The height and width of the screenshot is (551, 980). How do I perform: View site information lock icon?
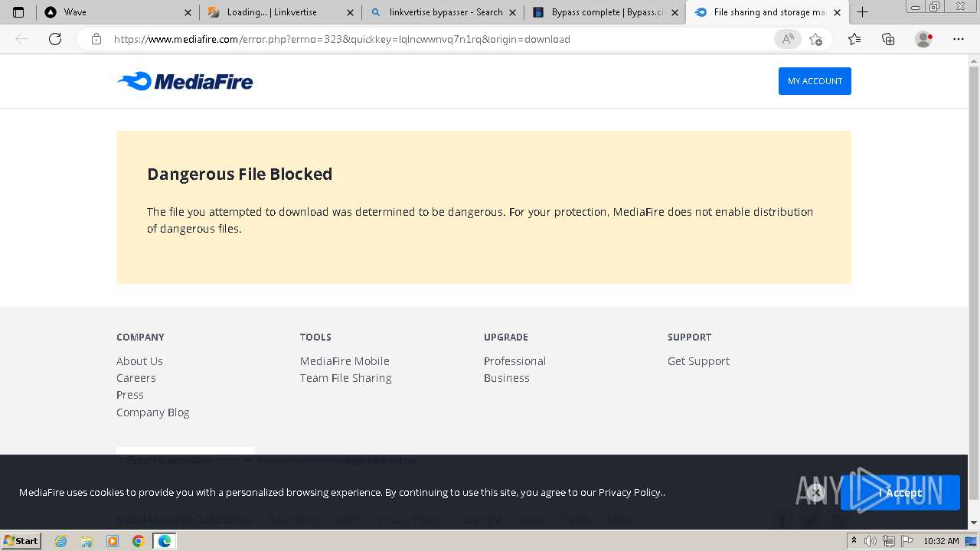click(96, 39)
